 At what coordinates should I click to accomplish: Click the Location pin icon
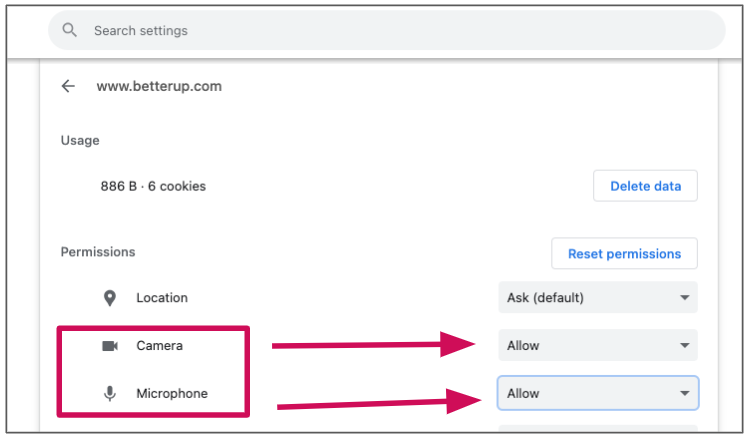110,298
